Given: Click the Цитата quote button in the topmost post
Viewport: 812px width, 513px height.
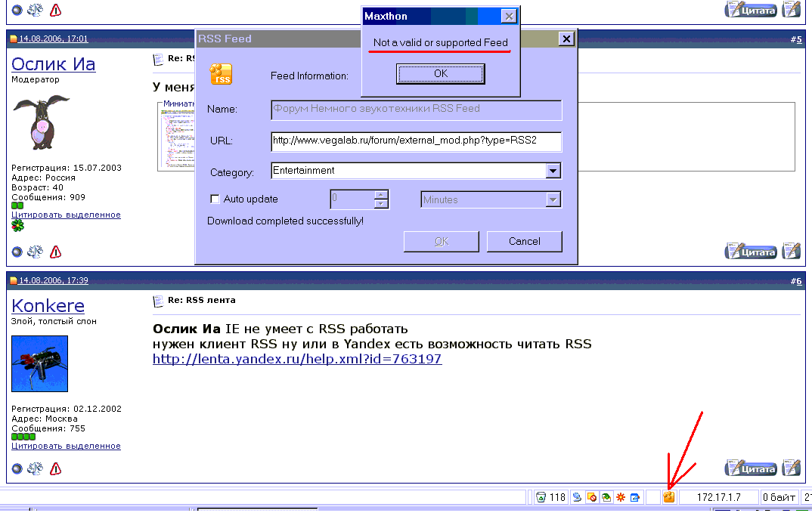Looking at the screenshot, I should coord(751,9).
